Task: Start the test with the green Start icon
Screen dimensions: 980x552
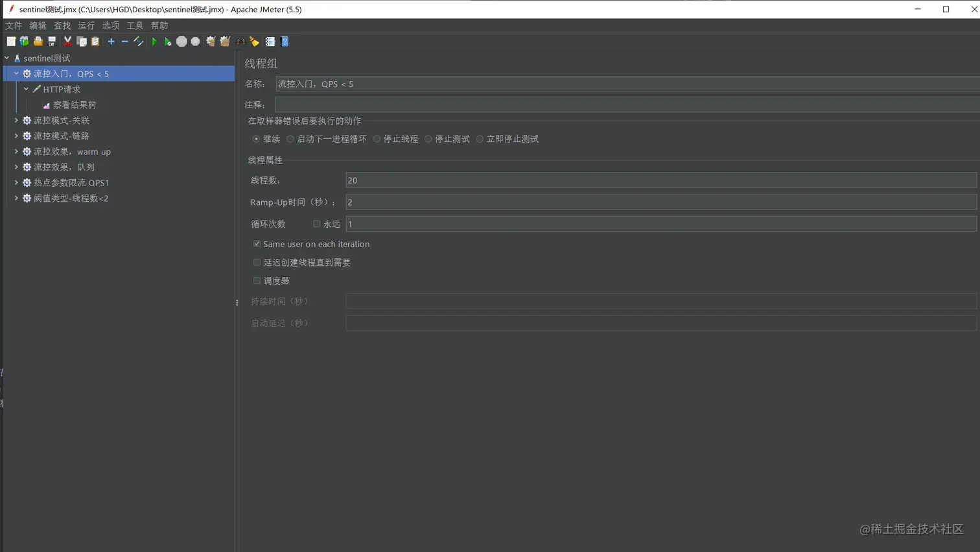Action: pyautogui.click(x=154, y=41)
